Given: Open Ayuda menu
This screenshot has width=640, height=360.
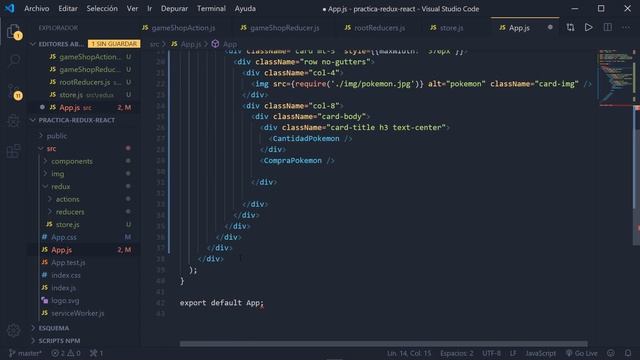Looking at the screenshot, I should [245, 9].
